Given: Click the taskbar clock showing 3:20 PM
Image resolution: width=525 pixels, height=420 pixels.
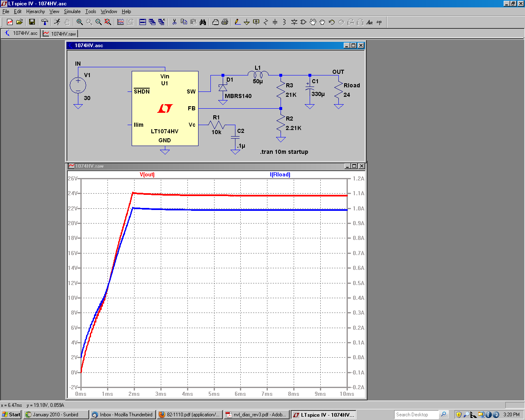Looking at the screenshot, I should (511, 415).
